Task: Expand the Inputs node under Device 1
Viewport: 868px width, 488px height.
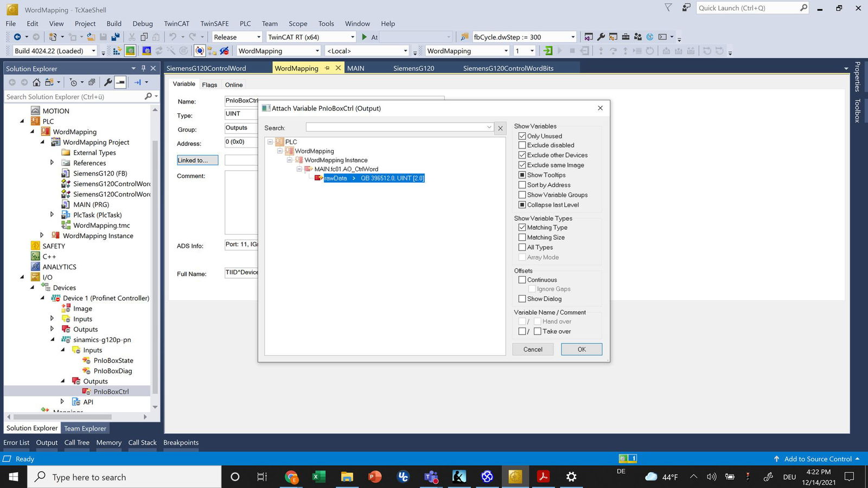Action: 52,319
